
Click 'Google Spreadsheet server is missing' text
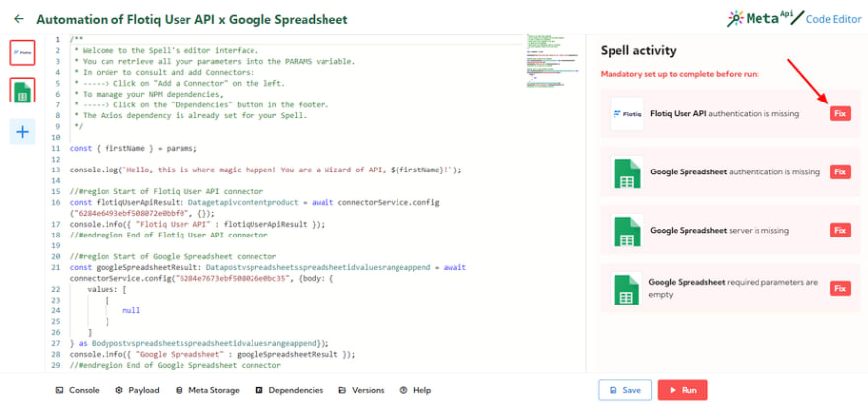pyautogui.click(x=720, y=230)
